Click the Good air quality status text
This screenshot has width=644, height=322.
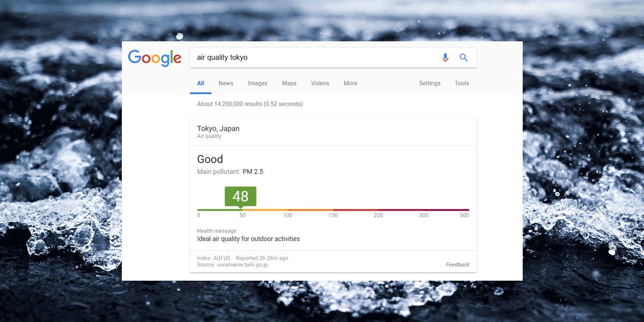pos(210,159)
